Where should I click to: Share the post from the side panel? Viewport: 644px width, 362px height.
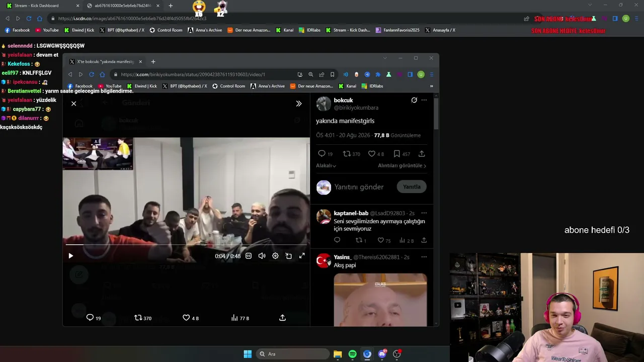pos(422,154)
